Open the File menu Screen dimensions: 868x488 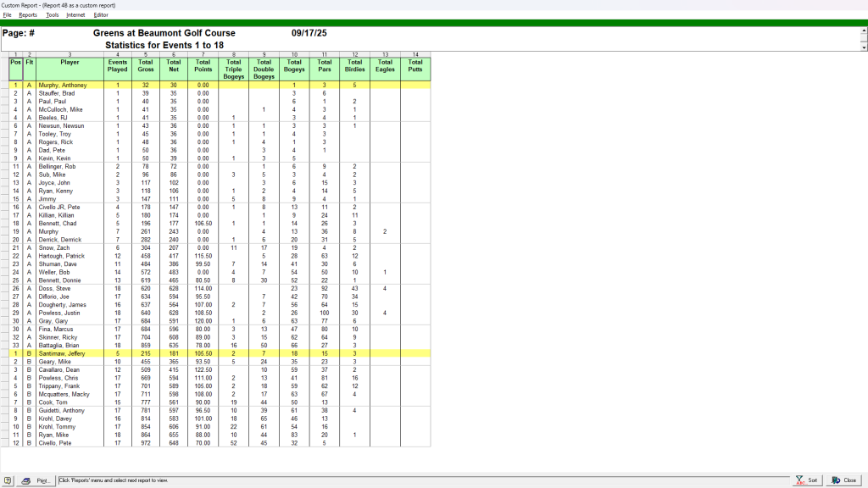click(x=6, y=14)
